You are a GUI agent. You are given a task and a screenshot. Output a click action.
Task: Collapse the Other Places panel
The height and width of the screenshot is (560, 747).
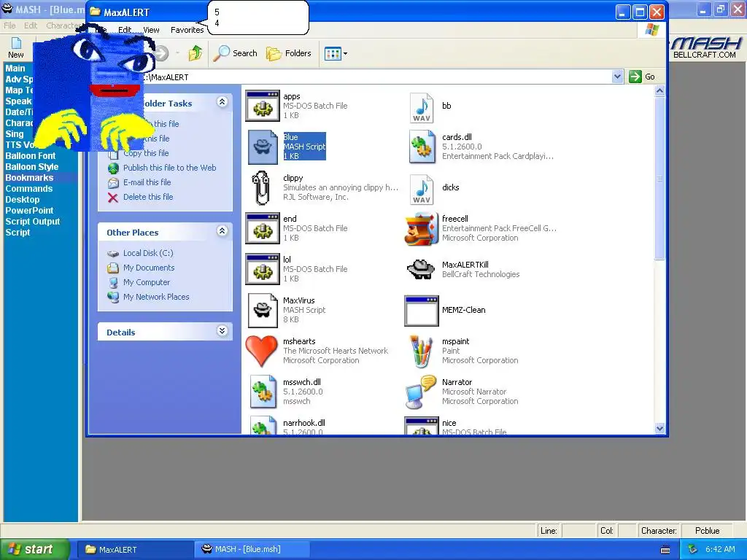pyautogui.click(x=222, y=231)
